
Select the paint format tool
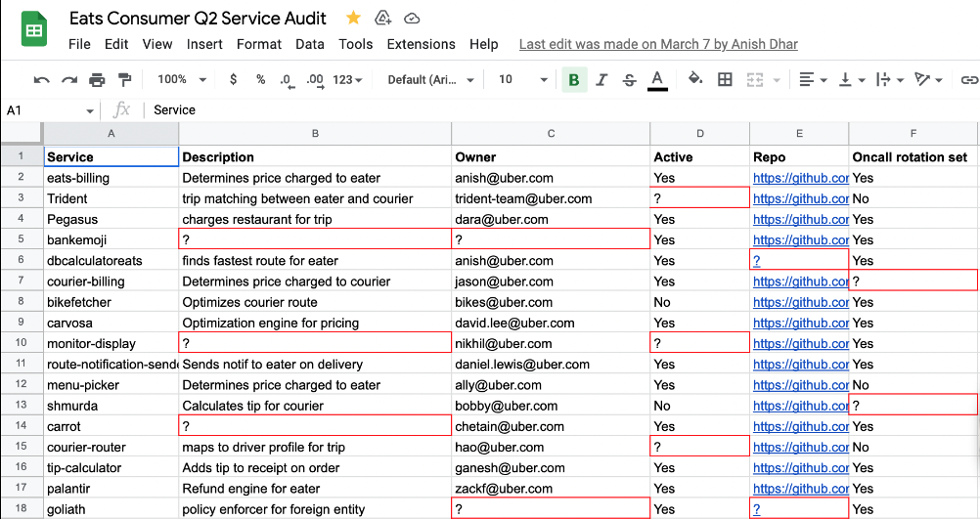[x=124, y=80]
